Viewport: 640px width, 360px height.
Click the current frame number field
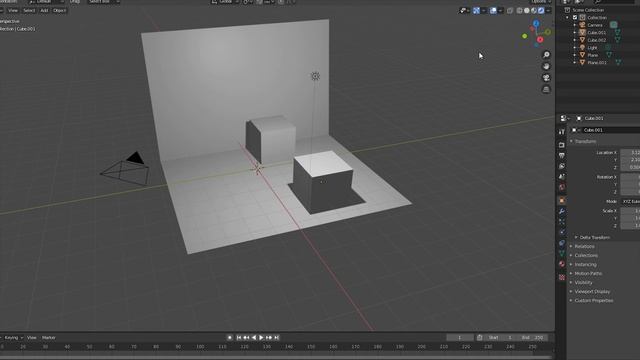[x=460, y=338]
